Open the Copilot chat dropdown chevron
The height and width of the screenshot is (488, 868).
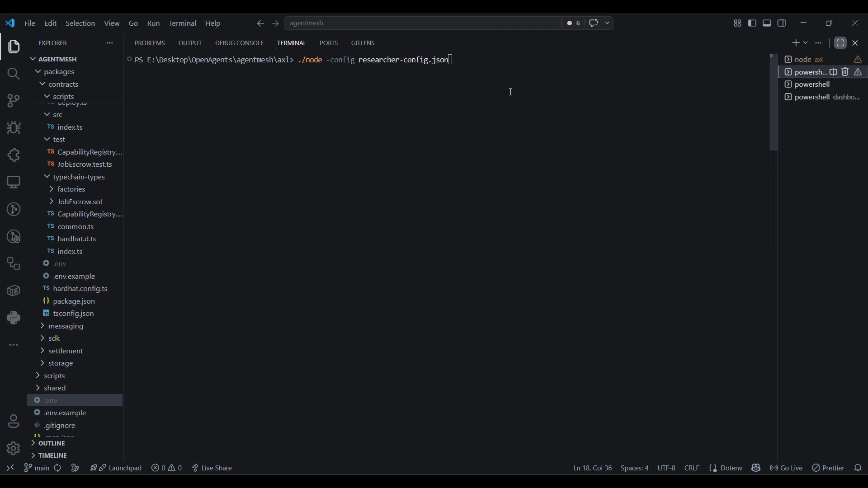click(608, 23)
